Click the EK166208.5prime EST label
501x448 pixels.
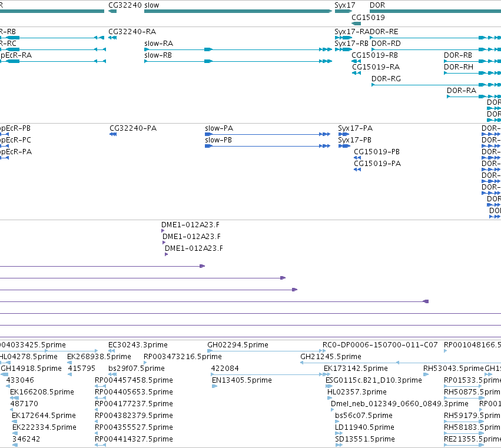tap(42, 393)
